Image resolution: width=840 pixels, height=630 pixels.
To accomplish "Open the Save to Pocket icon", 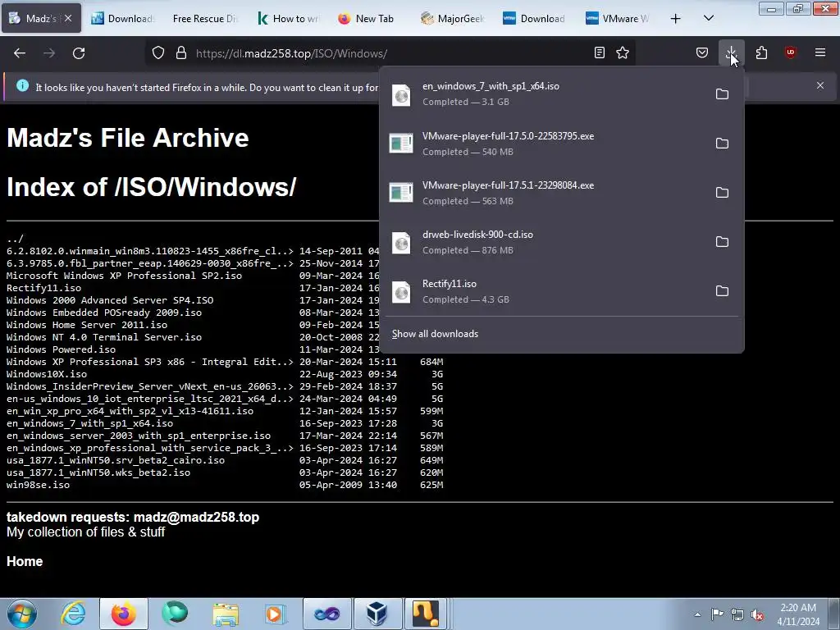I will [702, 52].
